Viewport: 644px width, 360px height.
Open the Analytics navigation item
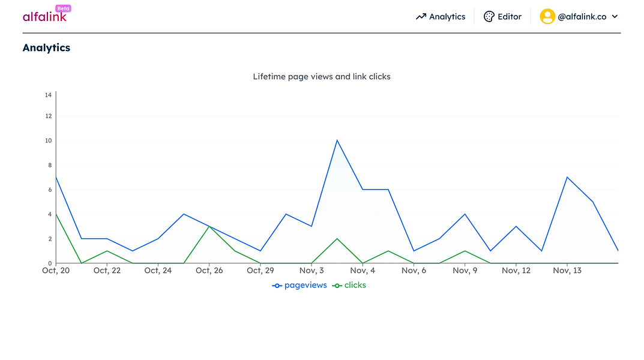point(441,17)
